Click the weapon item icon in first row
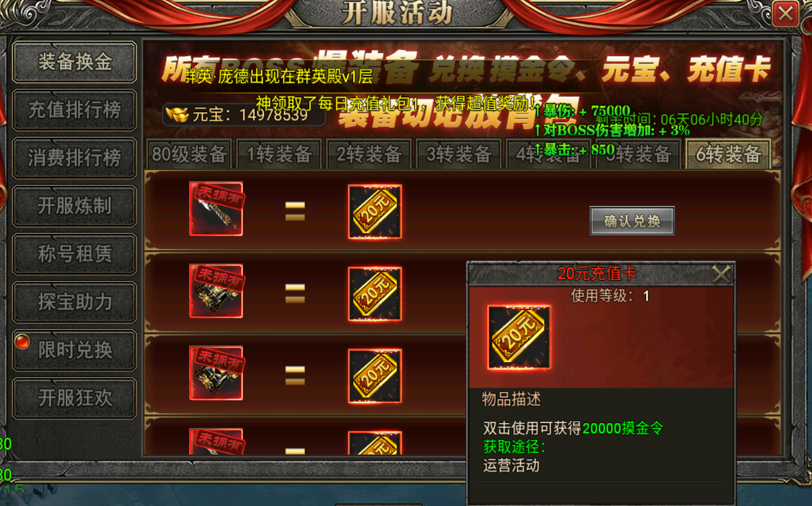 click(x=216, y=209)
